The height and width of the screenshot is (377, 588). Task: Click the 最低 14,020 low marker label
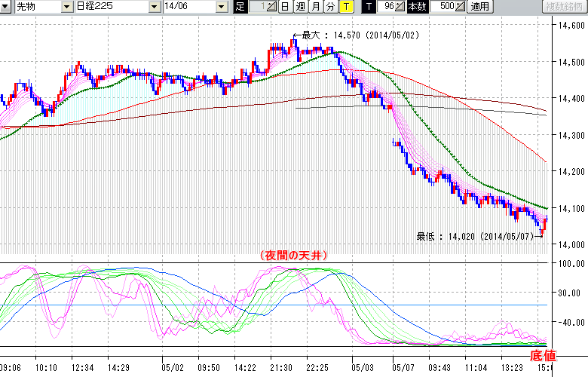[x=475, y=236]
